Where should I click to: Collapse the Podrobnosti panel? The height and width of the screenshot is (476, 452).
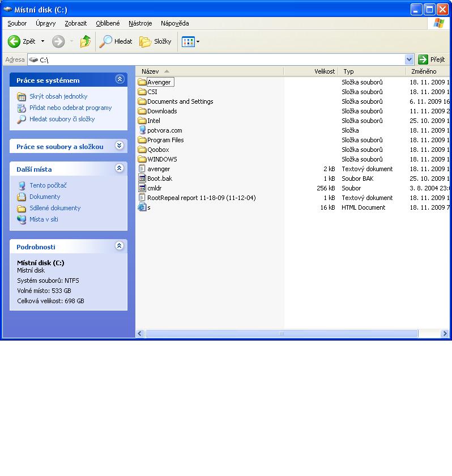119,246
